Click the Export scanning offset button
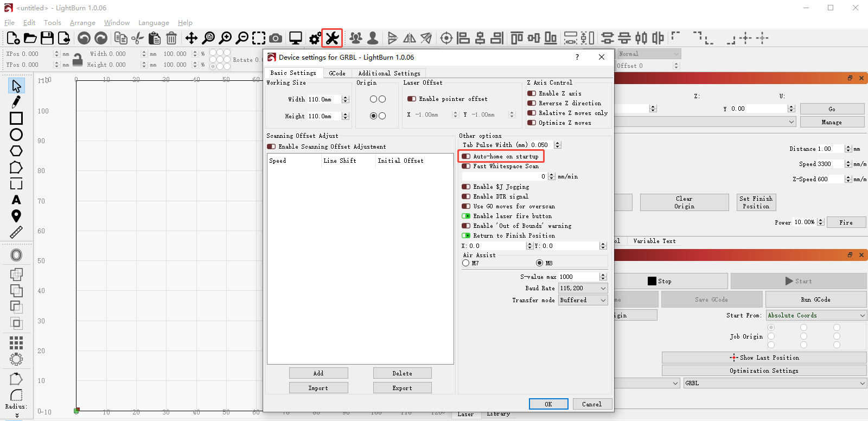The height and width of the screenshot is (421, 868). (402, 388)
